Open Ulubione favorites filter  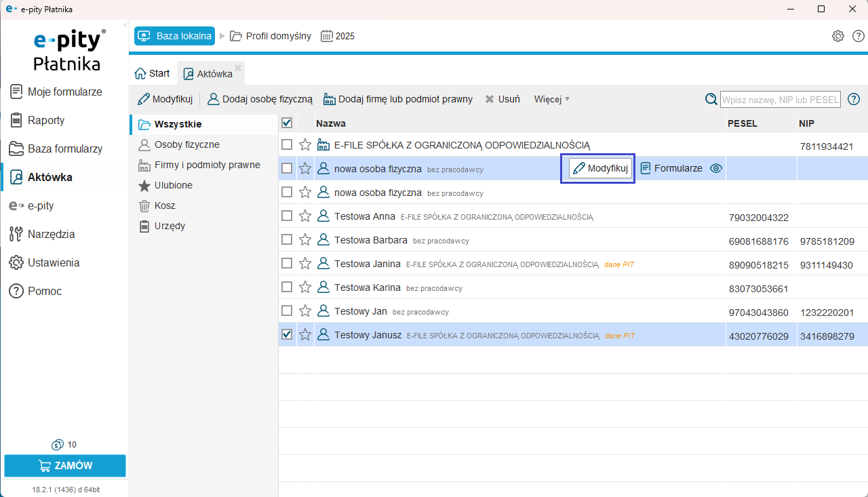point(173,185)
